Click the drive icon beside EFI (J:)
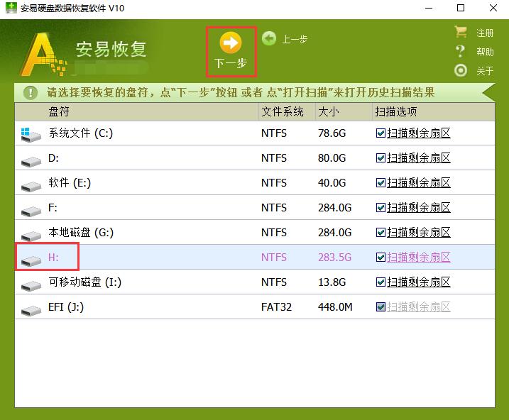 tap(31, 310)
